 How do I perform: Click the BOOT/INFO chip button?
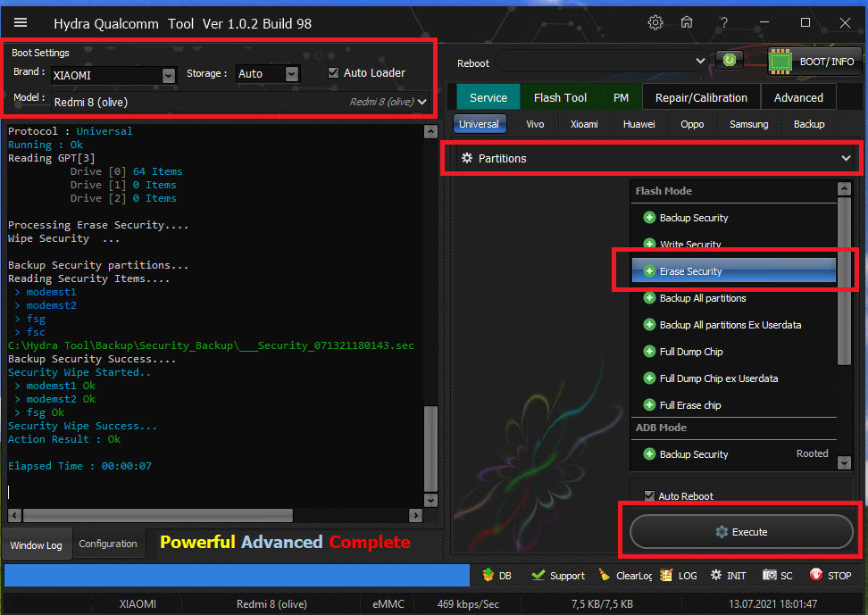click(814, 61)
